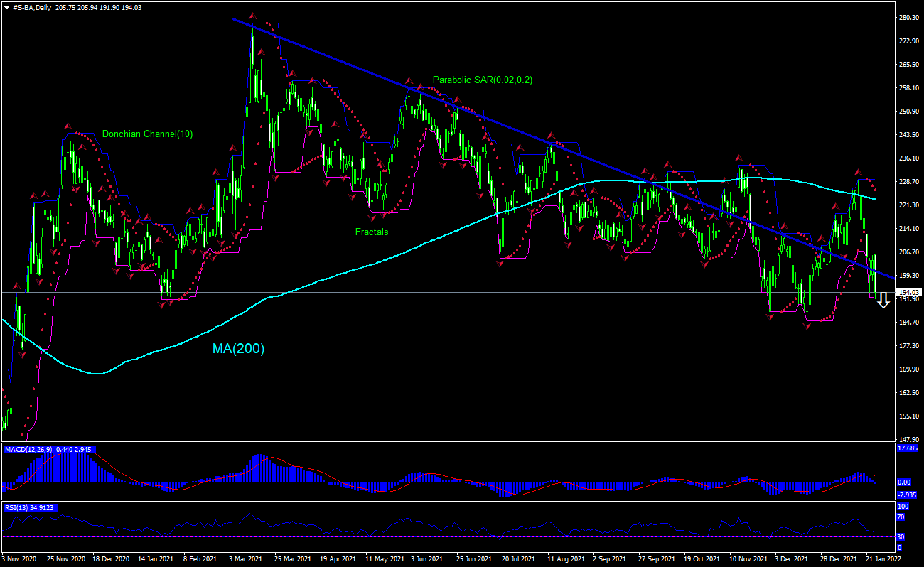Click the 194.03 price tag on the right scale
This screenshot has width=924, height=567.
pos(908,292)
